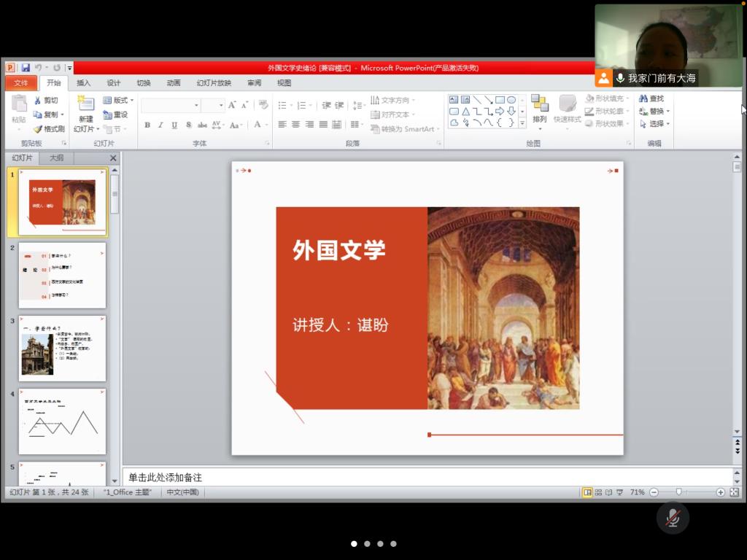Image resolution: width=747 pixels, height=560 pixels.
Task: Fit slide to current window icon
Action: 734,492
